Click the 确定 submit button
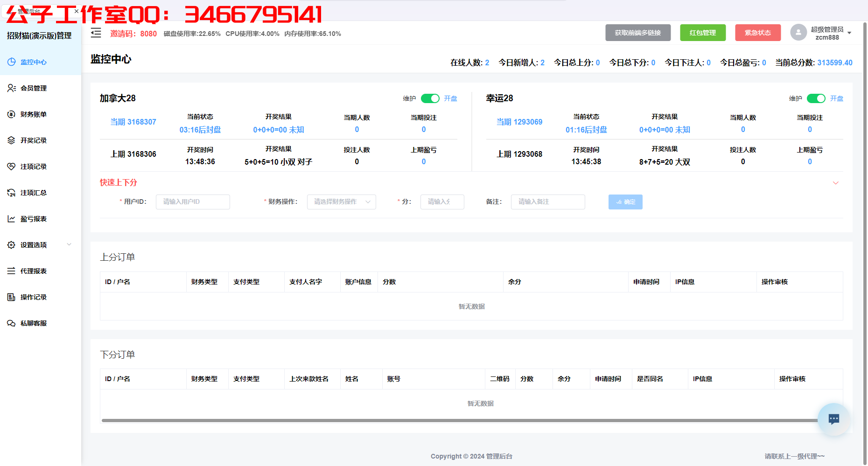Image resolution: width=868 pixels, height=466 pixels. (x=625, y=202)
